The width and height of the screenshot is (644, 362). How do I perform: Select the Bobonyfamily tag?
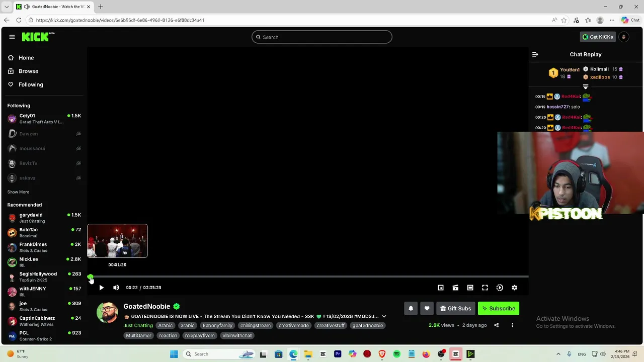pos(217,325)
